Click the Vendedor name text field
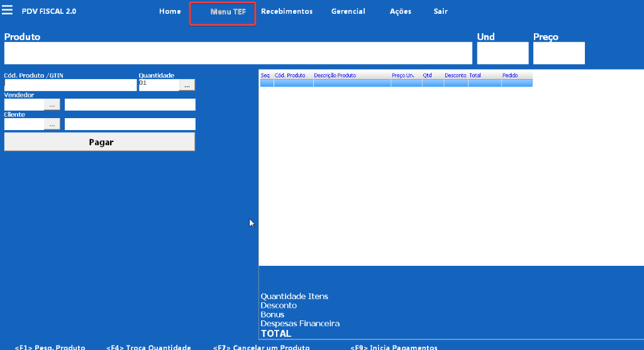This screenshot has height=350, width=644. pyautogui.click(x=130, y=105)
